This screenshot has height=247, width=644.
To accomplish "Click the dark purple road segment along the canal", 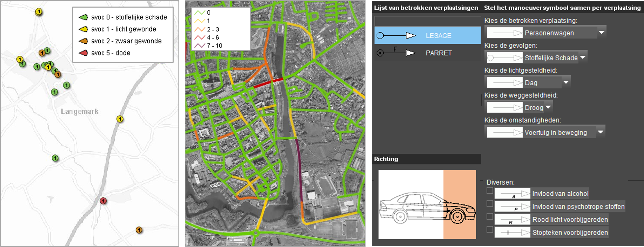I will (x=299, y=170).
